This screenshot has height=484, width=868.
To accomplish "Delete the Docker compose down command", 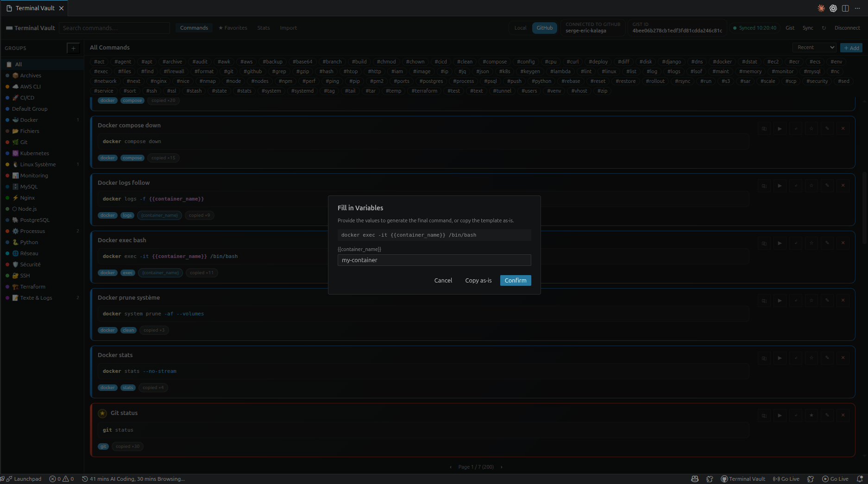I will point(843,128).
